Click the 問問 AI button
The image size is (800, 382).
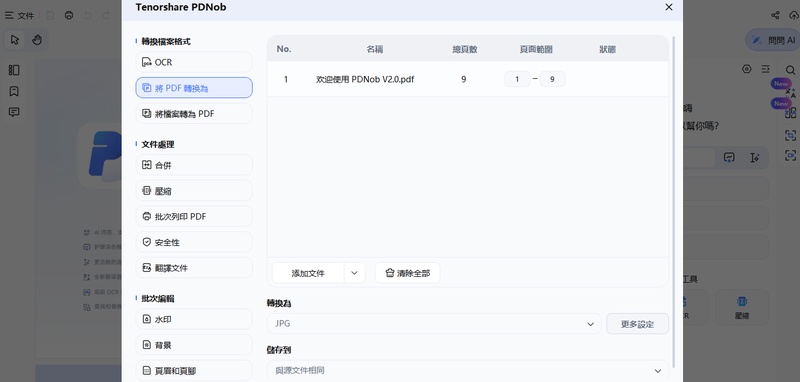coord(773,40)
